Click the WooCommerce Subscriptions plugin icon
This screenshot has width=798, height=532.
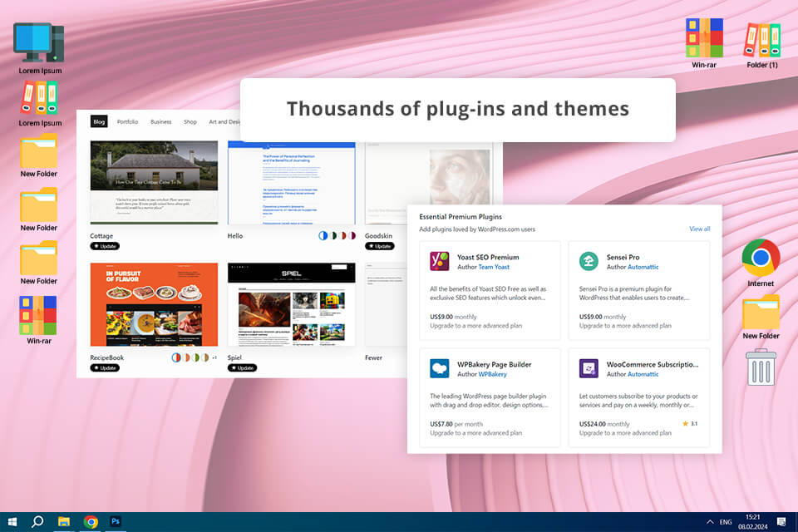589,368
